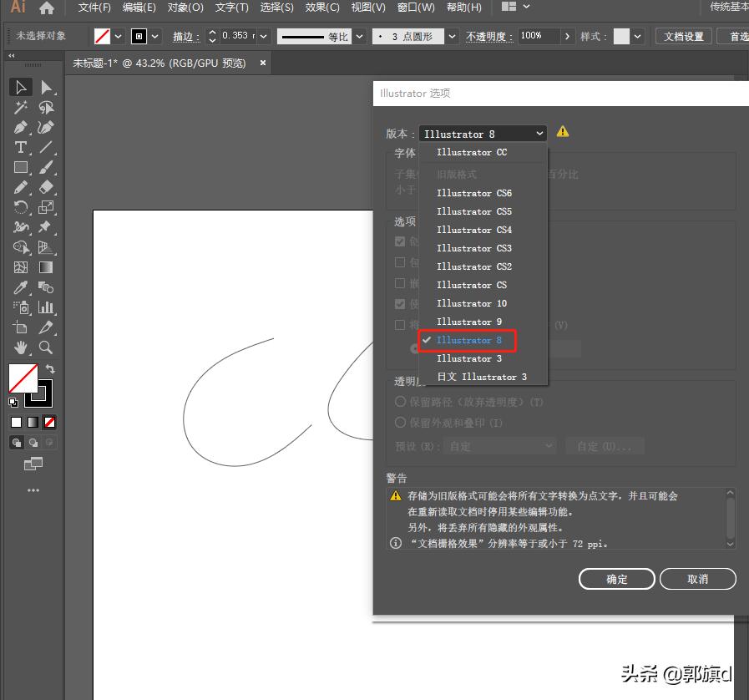The height and width of the screenshot is (700, 749).
Task: Select the Rotate tool
Action: tap(21, 207)
